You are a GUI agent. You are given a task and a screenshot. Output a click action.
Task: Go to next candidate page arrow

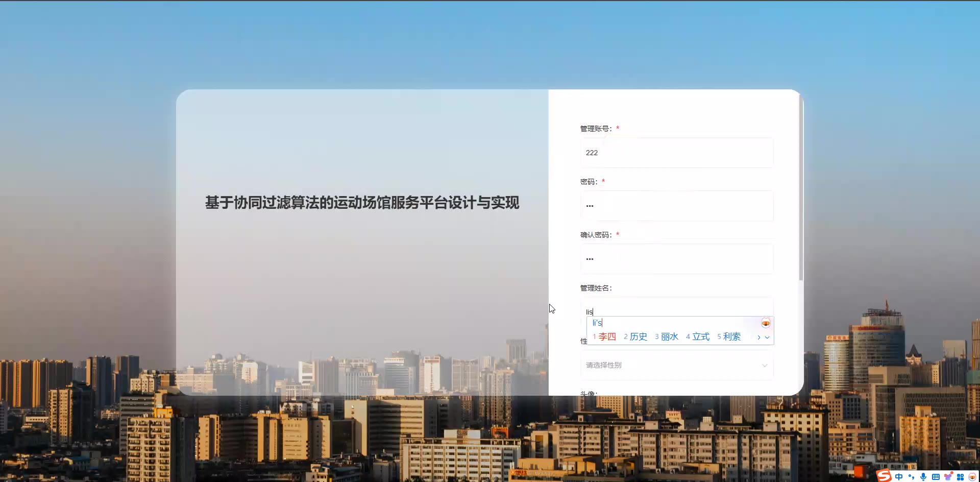click(x=759, y=337)
